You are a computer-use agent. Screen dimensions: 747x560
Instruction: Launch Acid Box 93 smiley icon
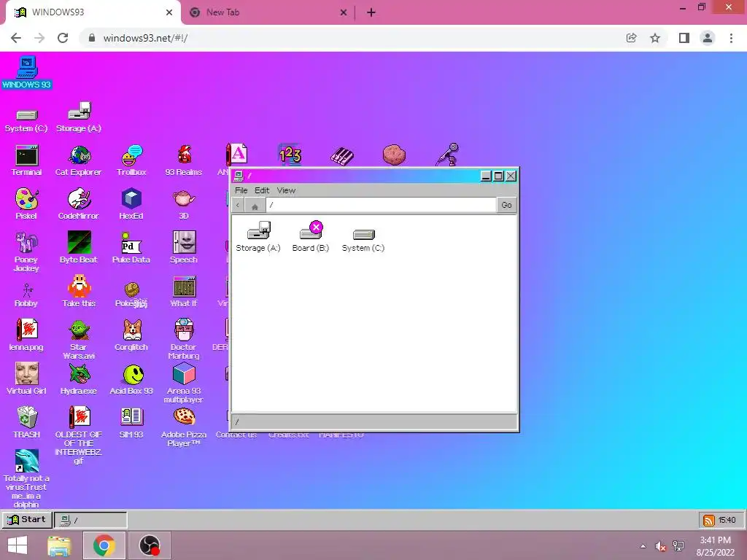131,379
